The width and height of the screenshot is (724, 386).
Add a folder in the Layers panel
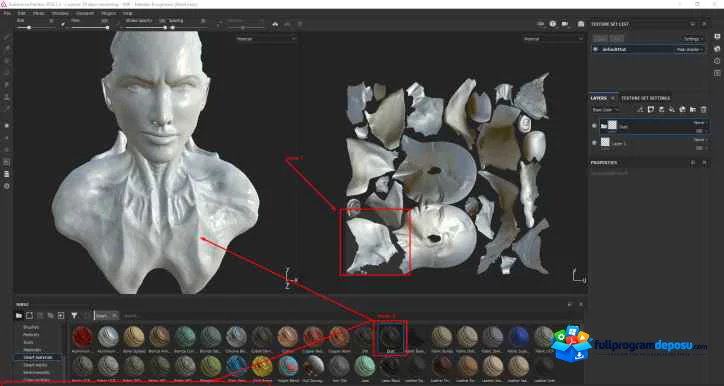(693, 109)
